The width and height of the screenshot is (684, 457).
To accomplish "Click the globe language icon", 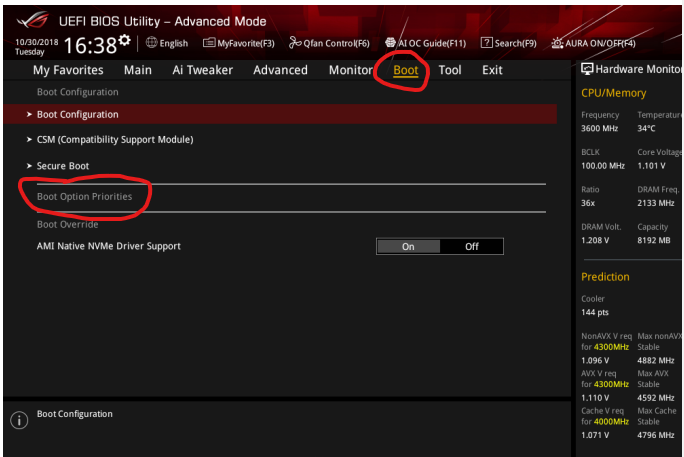I will pyautogui.click(x=151, y=42).
